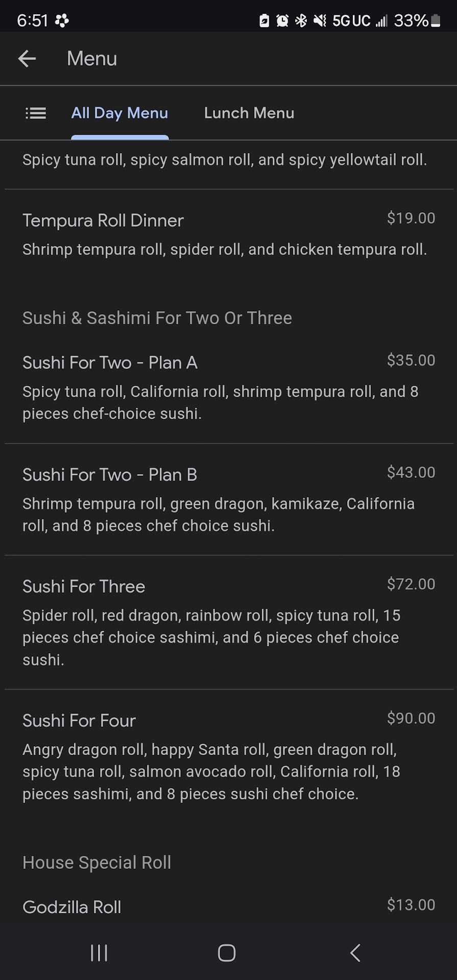Tap the back arrow beside Menu
The image size is (457, 980).
[x=27, y=59]
